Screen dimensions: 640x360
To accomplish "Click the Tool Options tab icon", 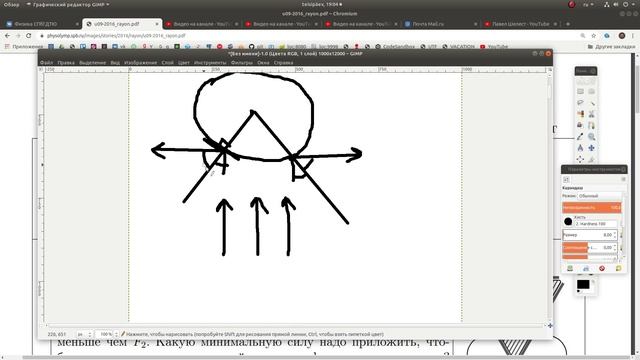I will [566, 179].
